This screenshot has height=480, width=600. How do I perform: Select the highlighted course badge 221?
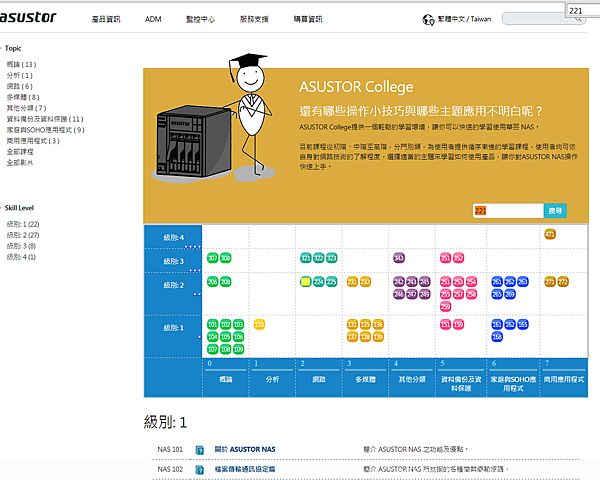click(306, 282)
